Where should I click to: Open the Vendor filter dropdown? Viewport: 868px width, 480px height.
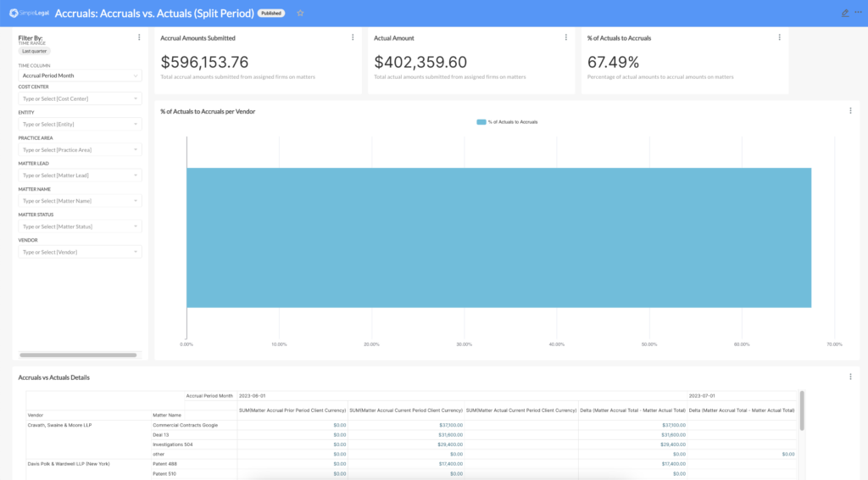click(80, 252)
